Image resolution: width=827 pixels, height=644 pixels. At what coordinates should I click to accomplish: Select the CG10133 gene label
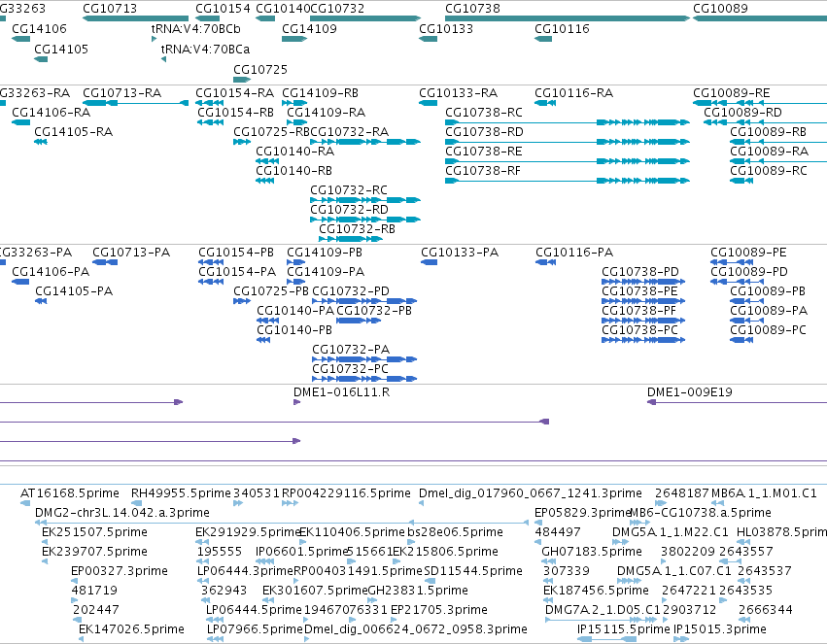click(x=446, y=29)
